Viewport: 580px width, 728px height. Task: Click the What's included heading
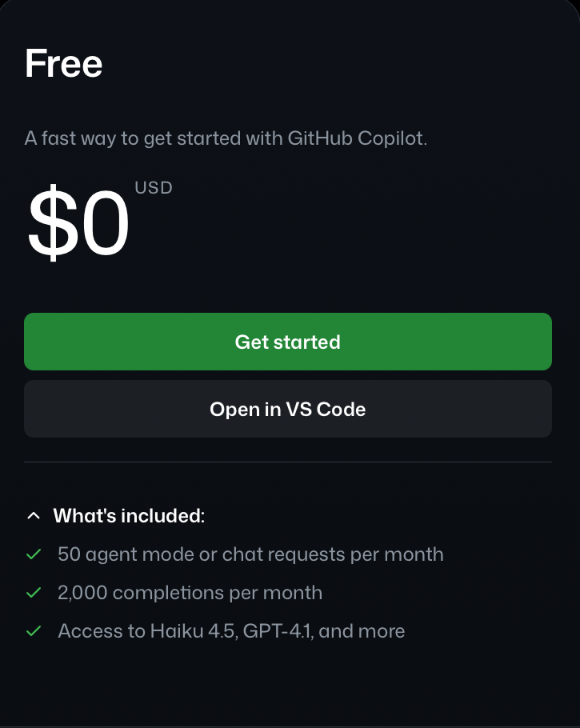pos(128,515)
